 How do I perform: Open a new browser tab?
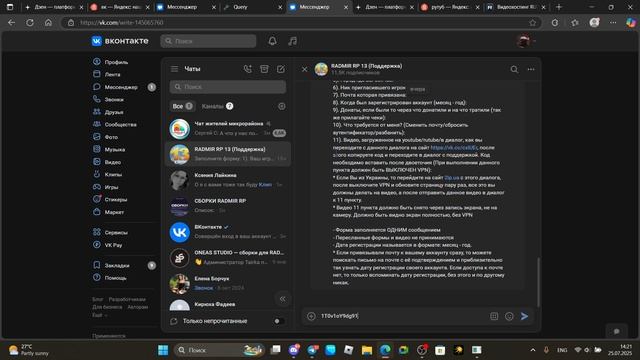(559, 7)
